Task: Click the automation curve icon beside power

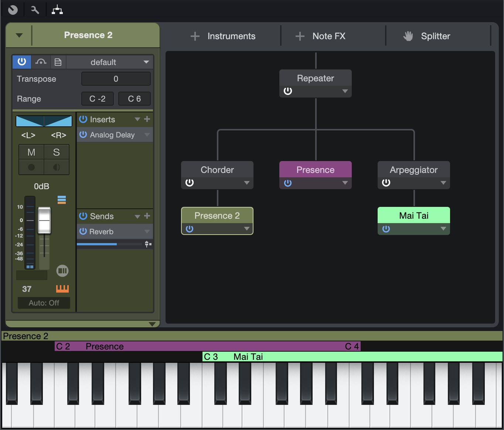Action: 41,62
